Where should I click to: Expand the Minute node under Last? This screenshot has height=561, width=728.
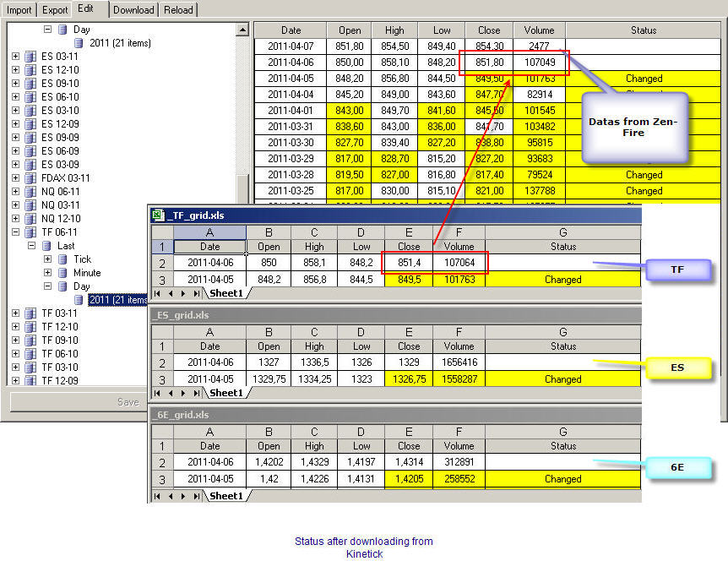(x=48, y=272)
